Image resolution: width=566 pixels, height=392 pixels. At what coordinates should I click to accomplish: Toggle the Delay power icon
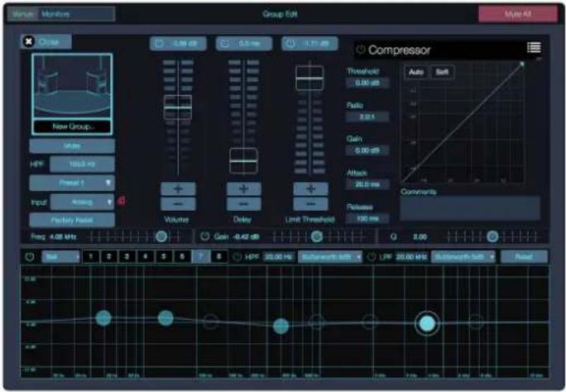224,44
